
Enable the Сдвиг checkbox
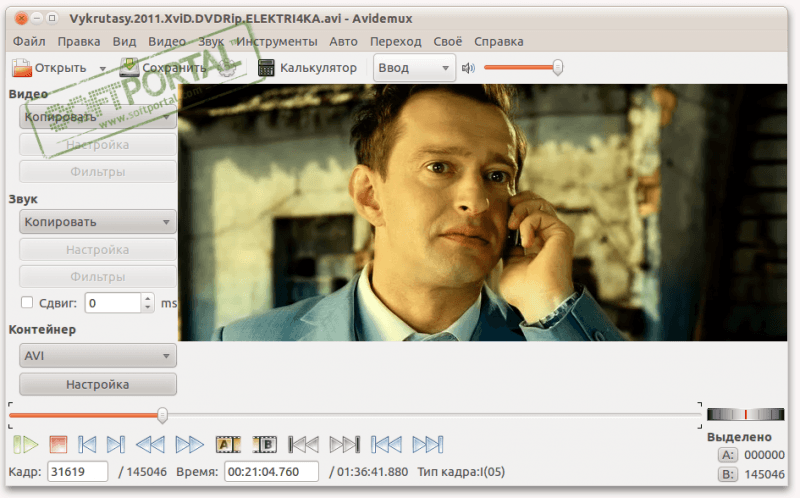pyautogui.click(x=27, y=303)
